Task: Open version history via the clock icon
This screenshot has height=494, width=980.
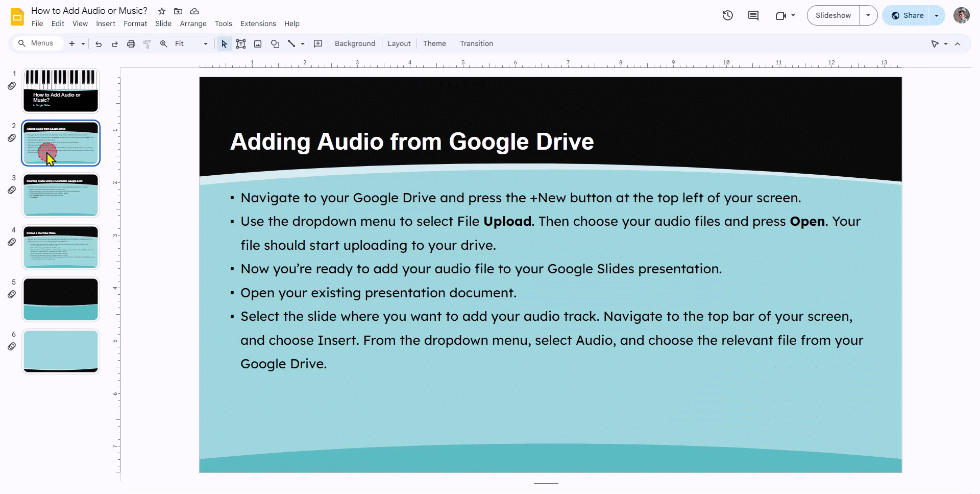Action: pos(727,15)
